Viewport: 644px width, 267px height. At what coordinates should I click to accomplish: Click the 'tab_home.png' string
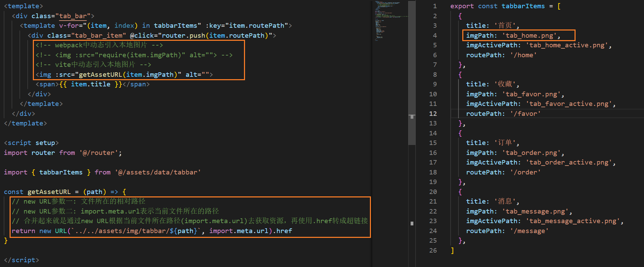[x=529, y=36]
